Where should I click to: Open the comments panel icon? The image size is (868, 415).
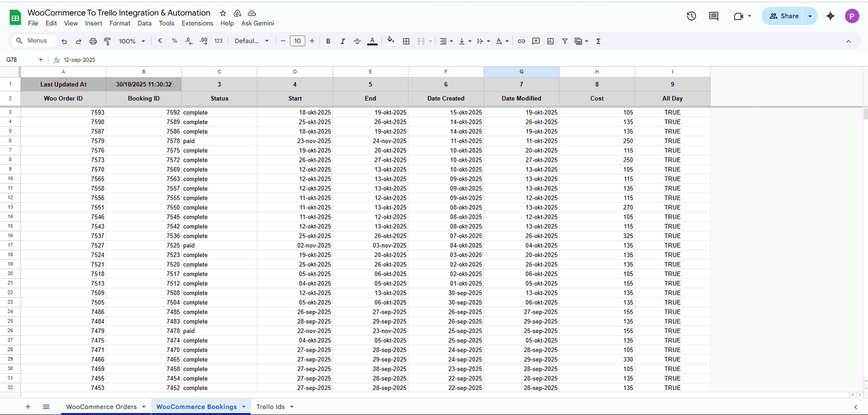coord(713,16)
